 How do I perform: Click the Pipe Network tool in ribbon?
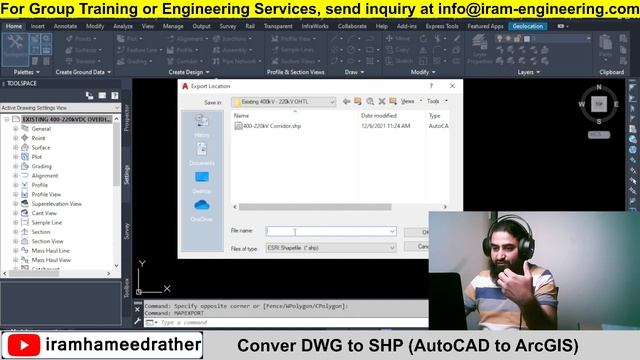[237, 61]
